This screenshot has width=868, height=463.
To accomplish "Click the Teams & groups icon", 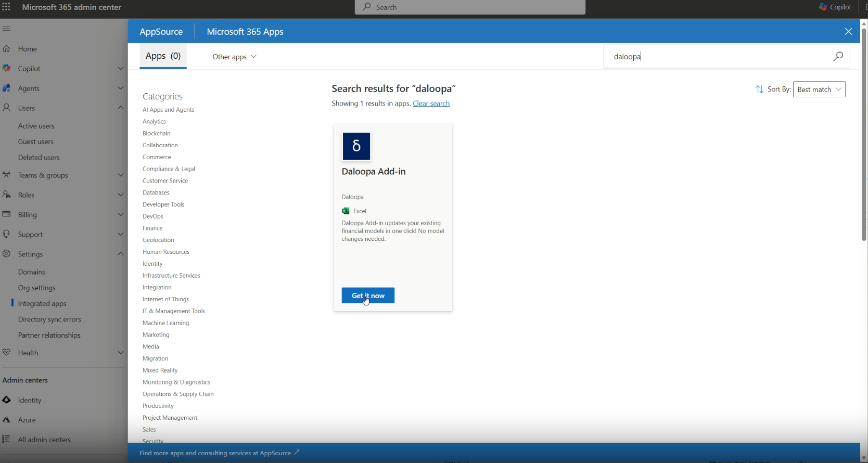I will tap(7, 175).
